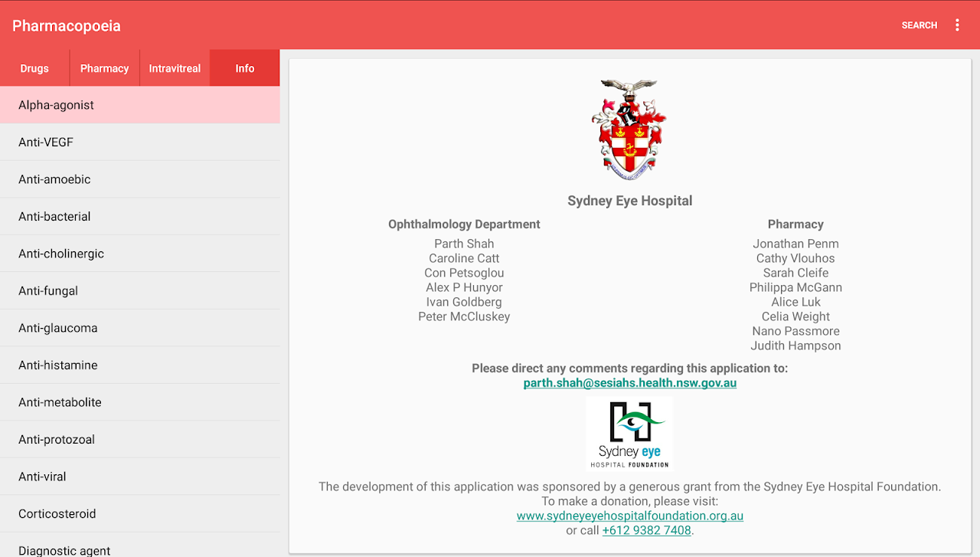Screen dimensions: 980x557
Task: Select Anti-cholinergic in the list
Action: tap(139, 254)
